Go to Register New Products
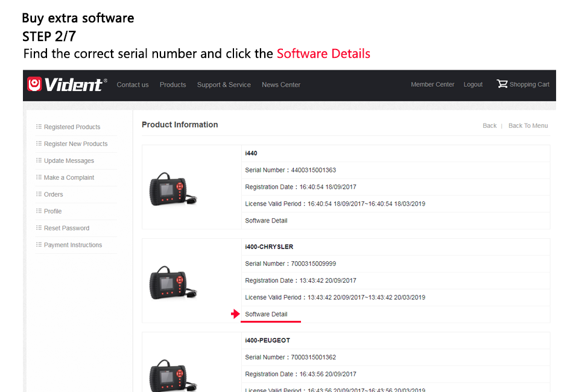Viewport: 573px width, 392px height. [75, 144]
